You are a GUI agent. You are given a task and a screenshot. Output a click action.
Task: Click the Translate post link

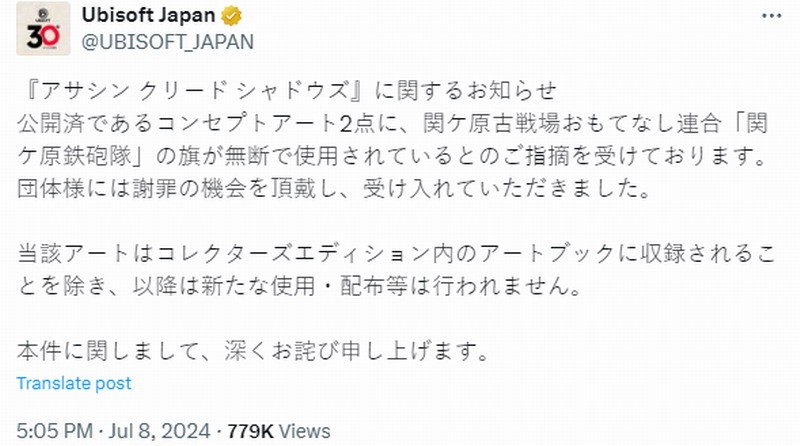[75, 383]
